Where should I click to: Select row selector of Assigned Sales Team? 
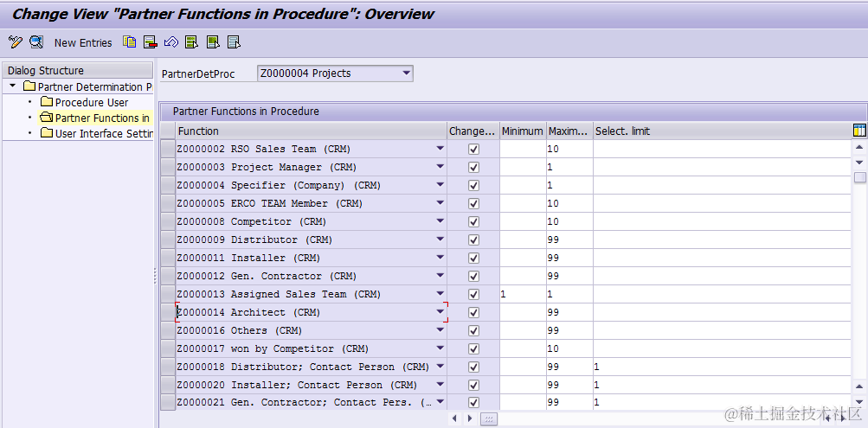click(168, 294)
